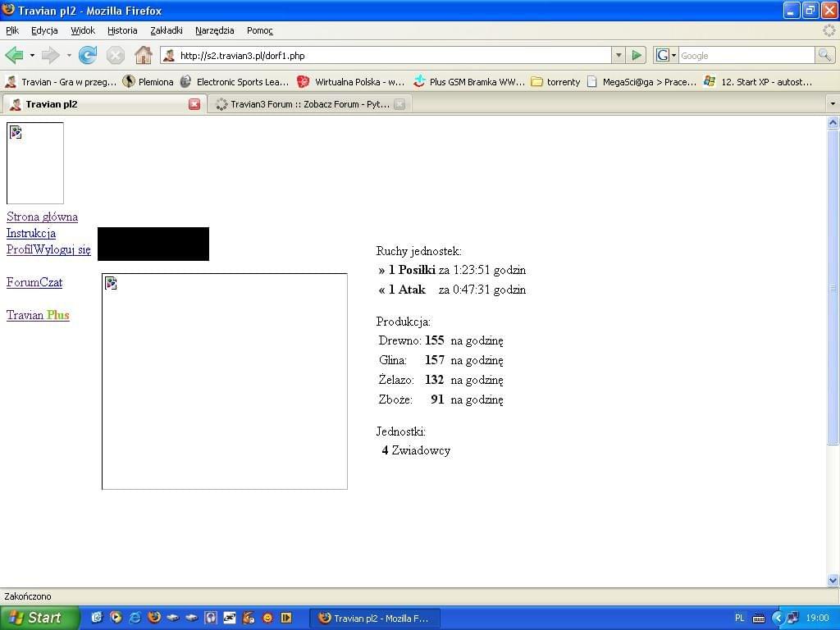
Task: Open the ProfilWyloguj się link
Action: (48, 249)
